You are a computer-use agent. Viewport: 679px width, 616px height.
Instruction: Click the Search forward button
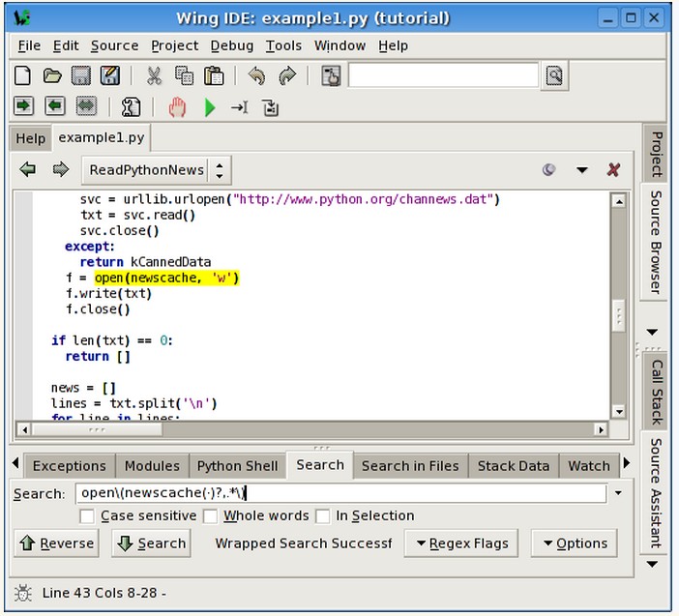pyautogui.click(x=151, y=543)
